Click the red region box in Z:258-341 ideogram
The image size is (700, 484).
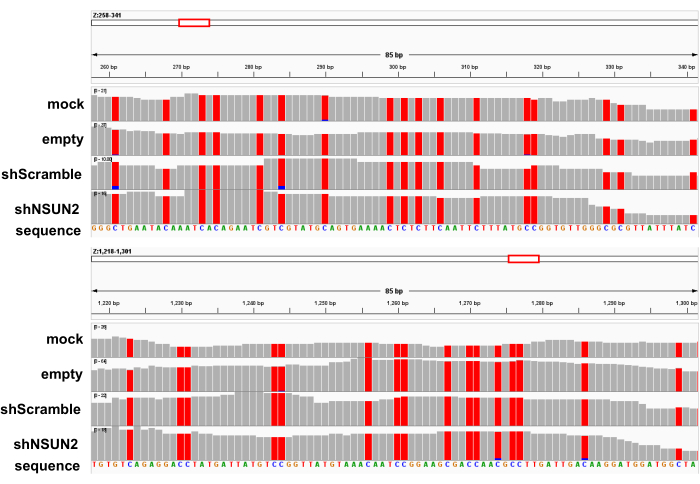click(194, 23)
